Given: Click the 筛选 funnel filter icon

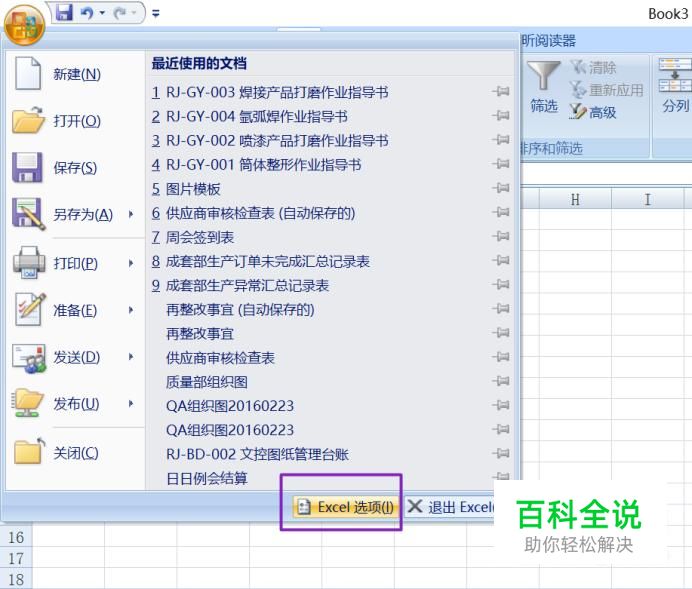Looking at the screenshot, I should click(544, 76).
